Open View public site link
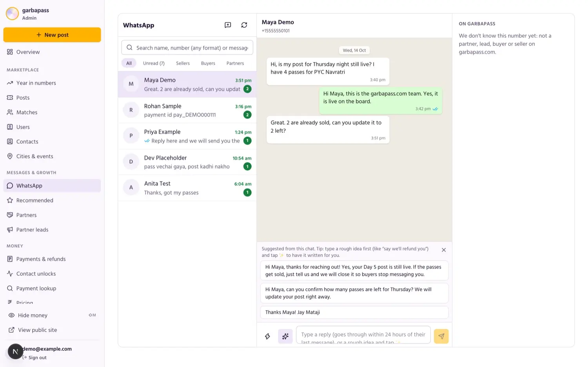The height and width of the screenshot is (367, 588). 52,330
